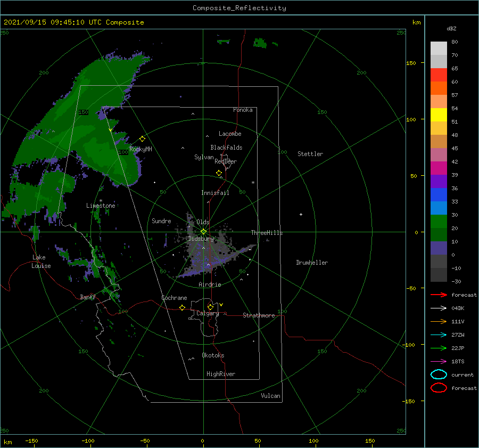Viewport: 479px width, 448px height.
Task: Click the Calgary city label
Action: 208,313
